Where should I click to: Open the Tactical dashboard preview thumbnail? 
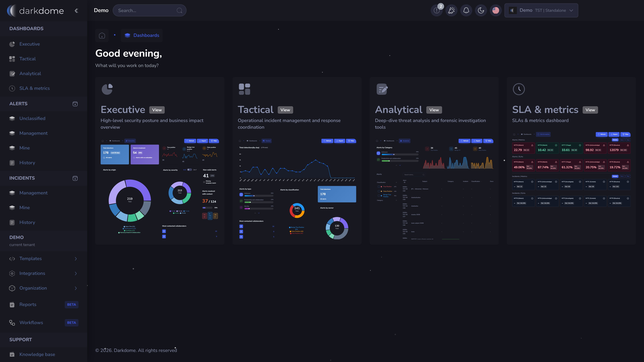click(297, 189)
